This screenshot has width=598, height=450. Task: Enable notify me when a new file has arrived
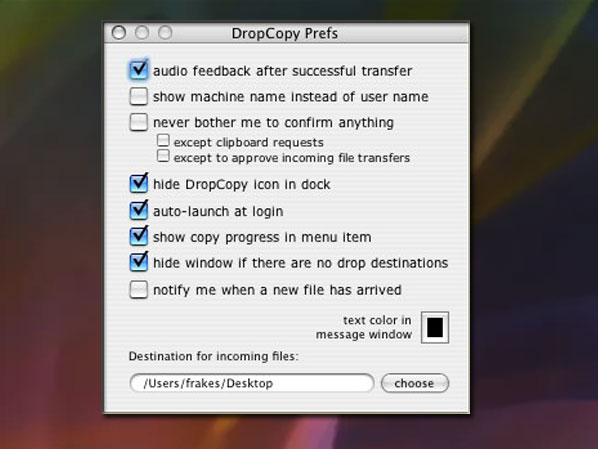pyautogui.click(x=138, y=289)
